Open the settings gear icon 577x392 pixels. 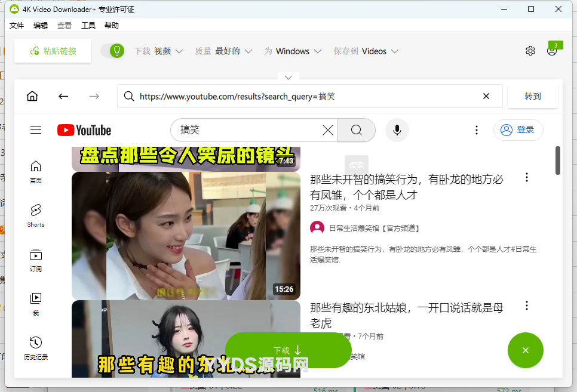click(x=530, y=51)
